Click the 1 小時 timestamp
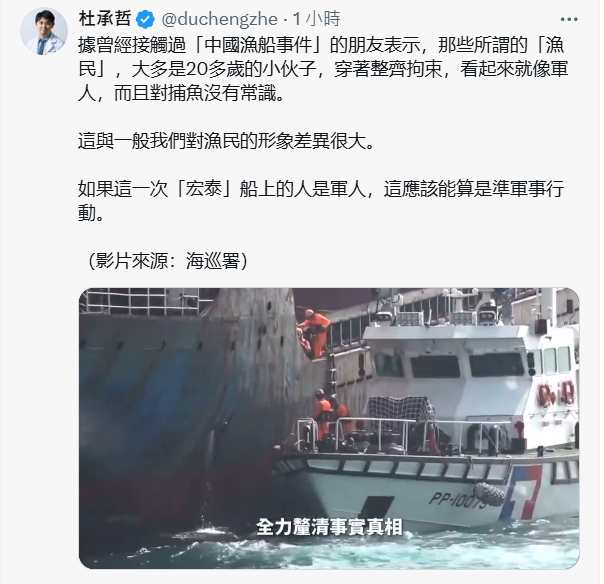 [317, 19]
